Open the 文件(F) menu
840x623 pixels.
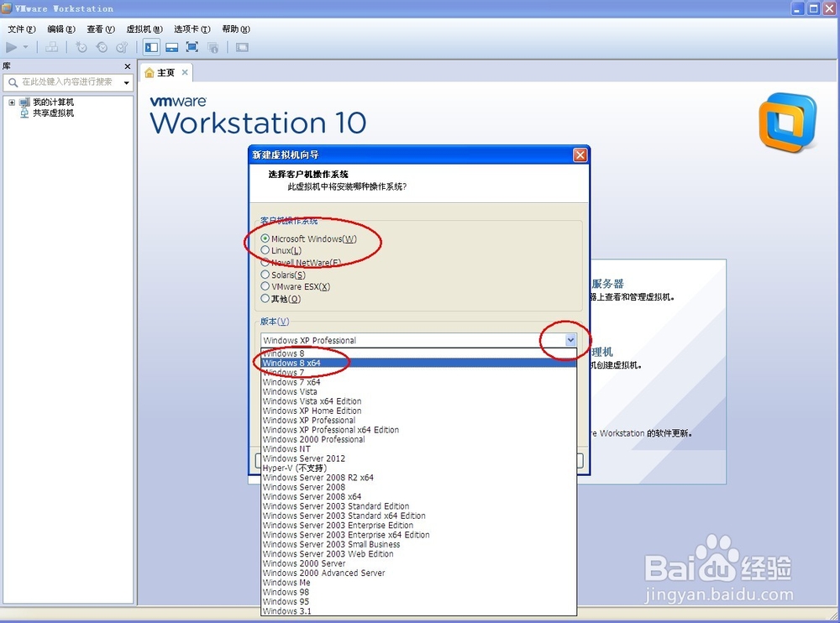tap(22, 29)
